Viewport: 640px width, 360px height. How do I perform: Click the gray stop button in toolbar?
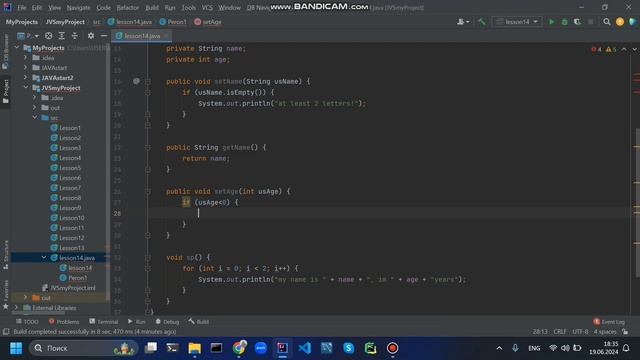[x=590, y=22]
